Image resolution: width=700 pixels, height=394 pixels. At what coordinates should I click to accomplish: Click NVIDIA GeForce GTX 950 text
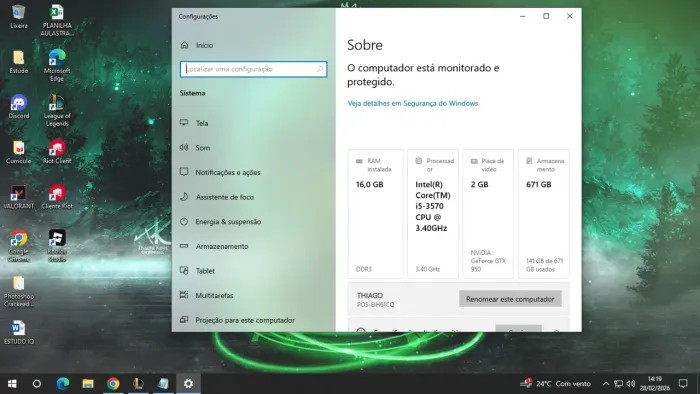coord(488,261)
